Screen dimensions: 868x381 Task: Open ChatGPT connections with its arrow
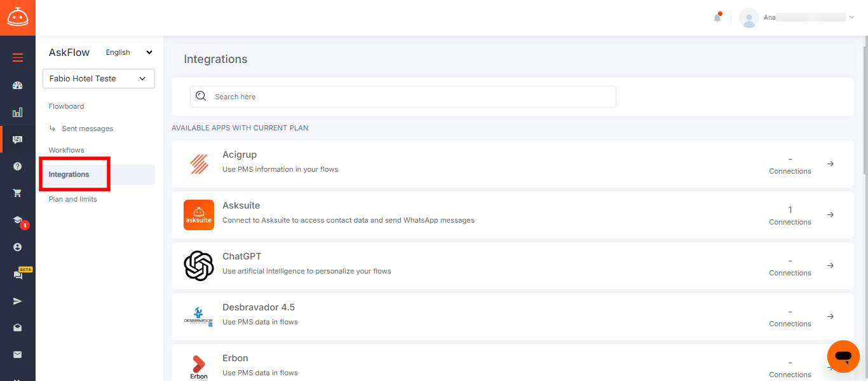pyautogui.click(x=831, y=266)
